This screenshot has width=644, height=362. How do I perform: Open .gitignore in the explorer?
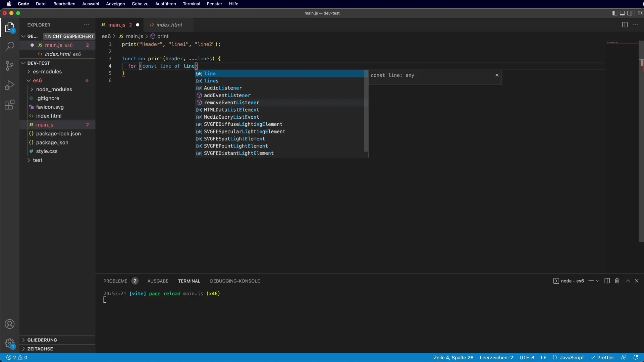(48, 98)
